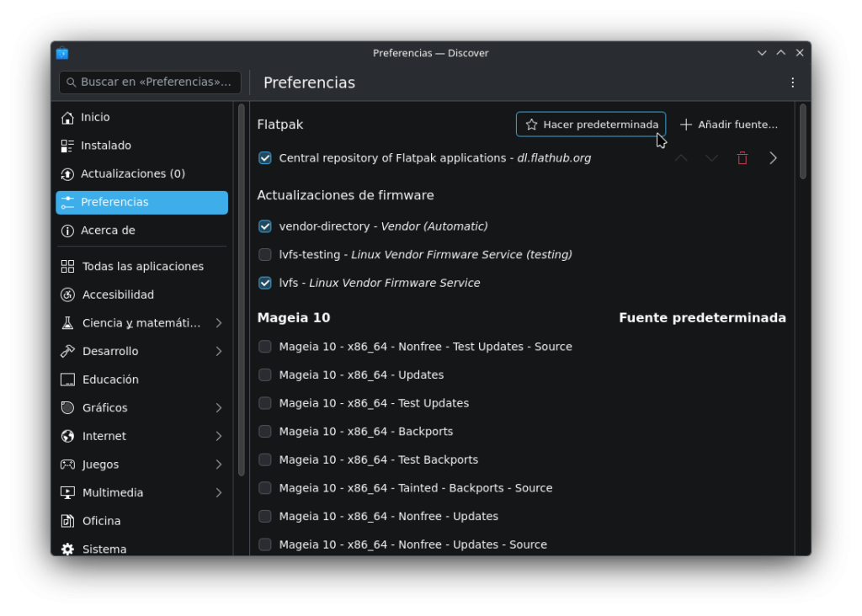
Task: Open Acerca de page
Action: tap(141, 231)
